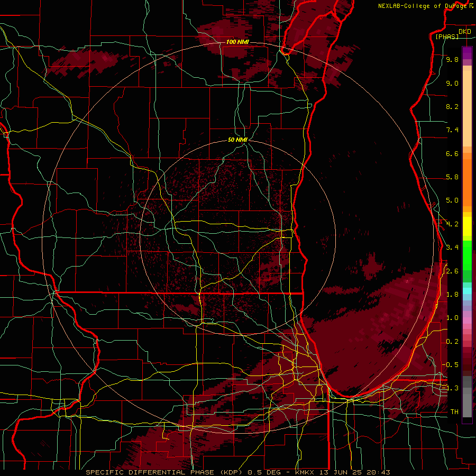Viewport: 476px width, 476px height.
Task: Click the purple top segment of color bar
Action: (467, 53)
